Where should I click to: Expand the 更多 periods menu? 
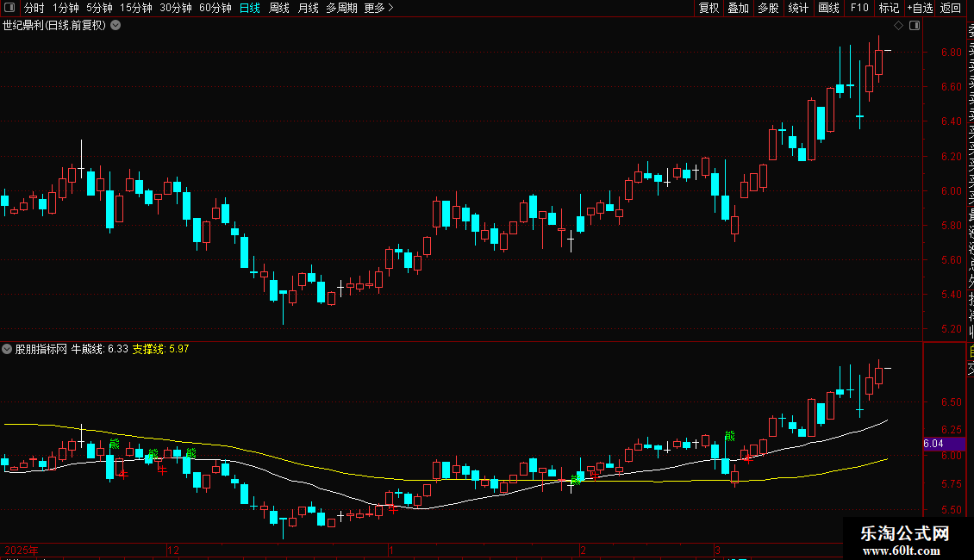tap(378, 8)
